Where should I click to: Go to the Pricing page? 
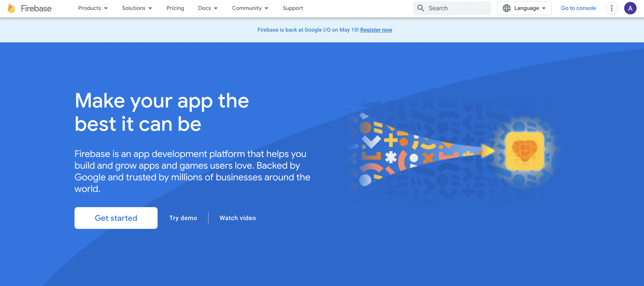[x=175, y=8]
